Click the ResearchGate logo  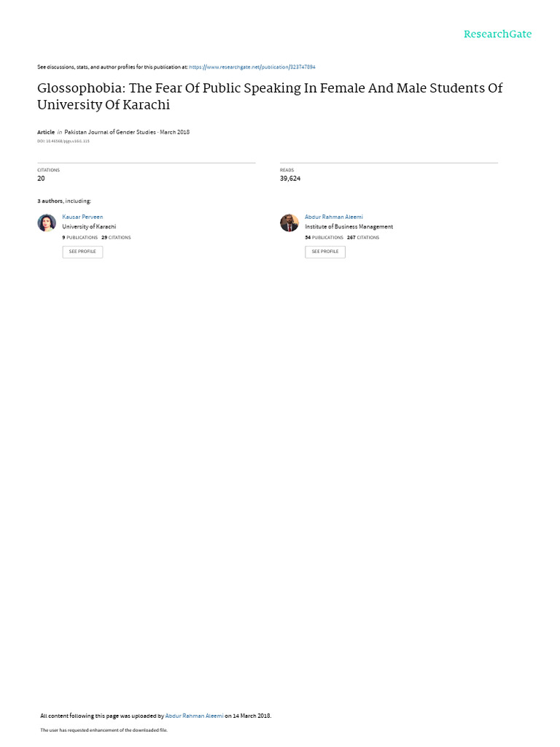(497, 34)
